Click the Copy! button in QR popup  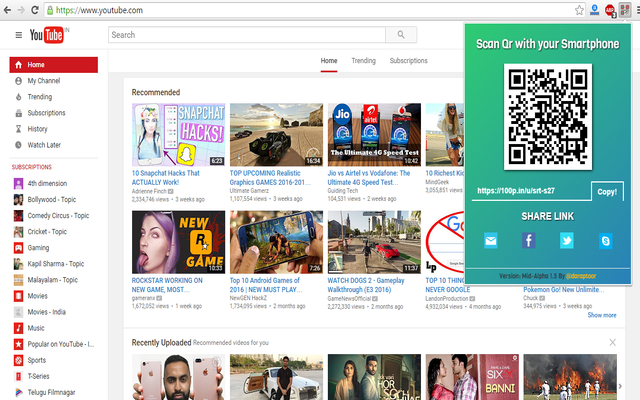[607, 191]
